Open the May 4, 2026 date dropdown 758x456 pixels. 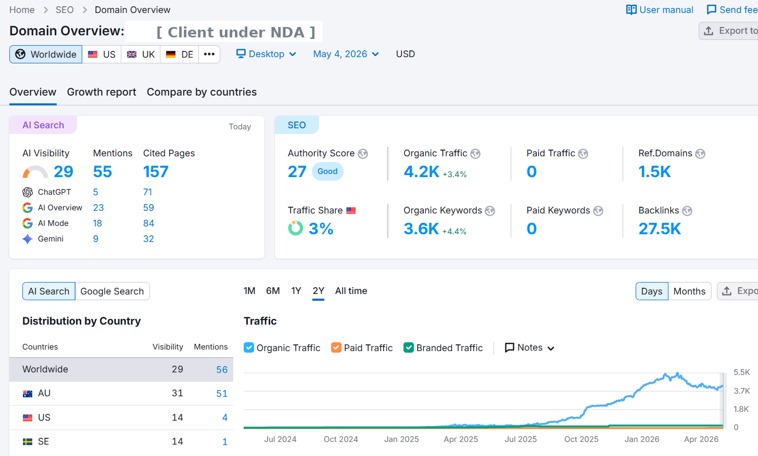(346, 54)
